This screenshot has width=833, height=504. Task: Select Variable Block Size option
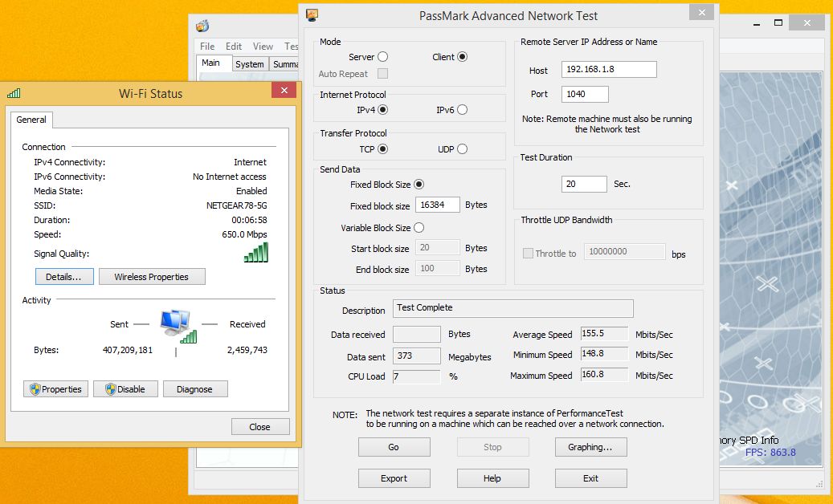click(419, 228)
